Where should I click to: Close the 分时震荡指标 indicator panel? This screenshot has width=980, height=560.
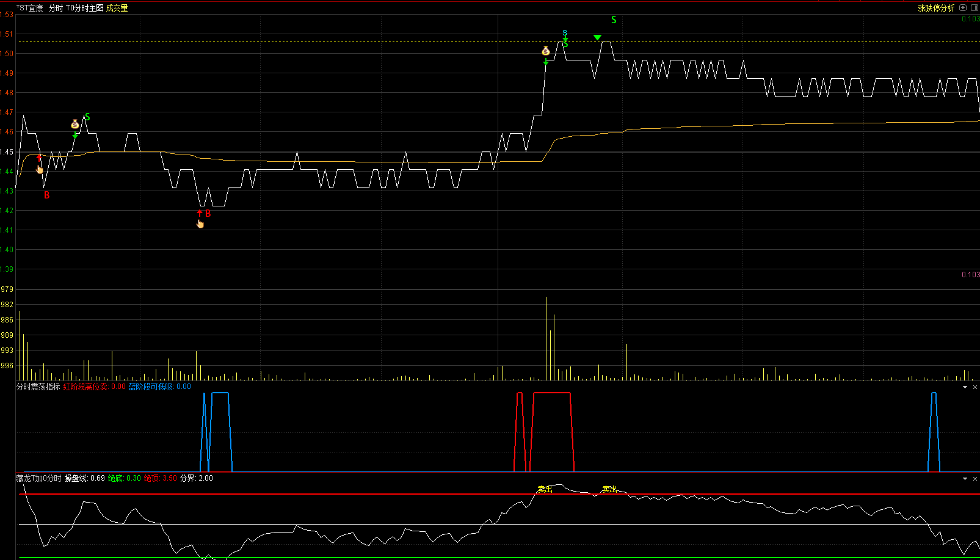click(x=975, y=387)
